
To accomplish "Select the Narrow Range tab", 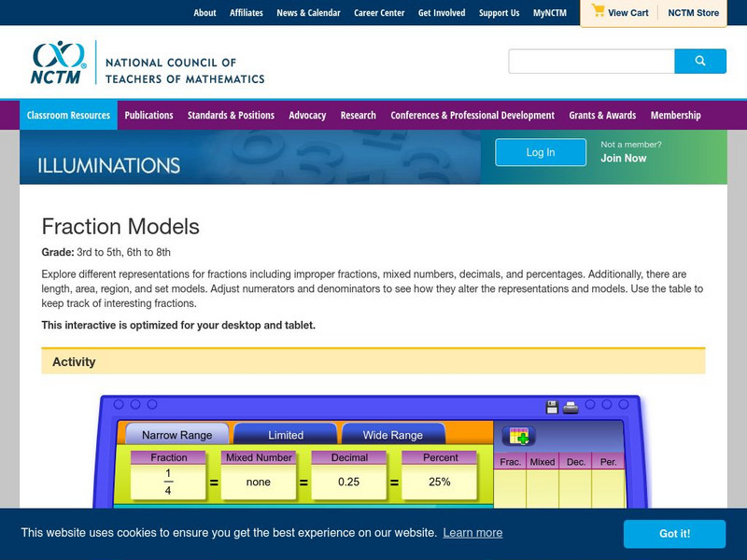I will tap(176, 435).
